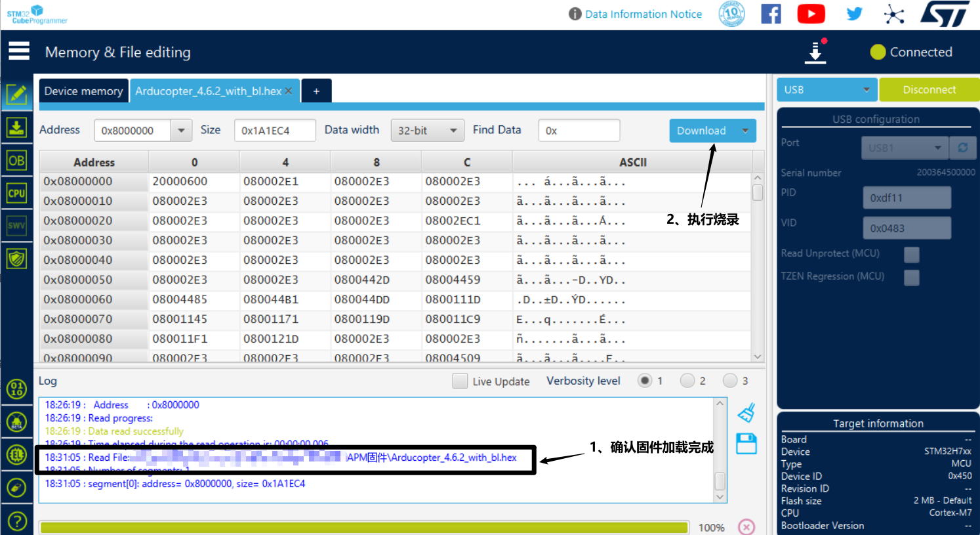
Task: Save the log using the floppy disk icon
Action: click(746, 444)
